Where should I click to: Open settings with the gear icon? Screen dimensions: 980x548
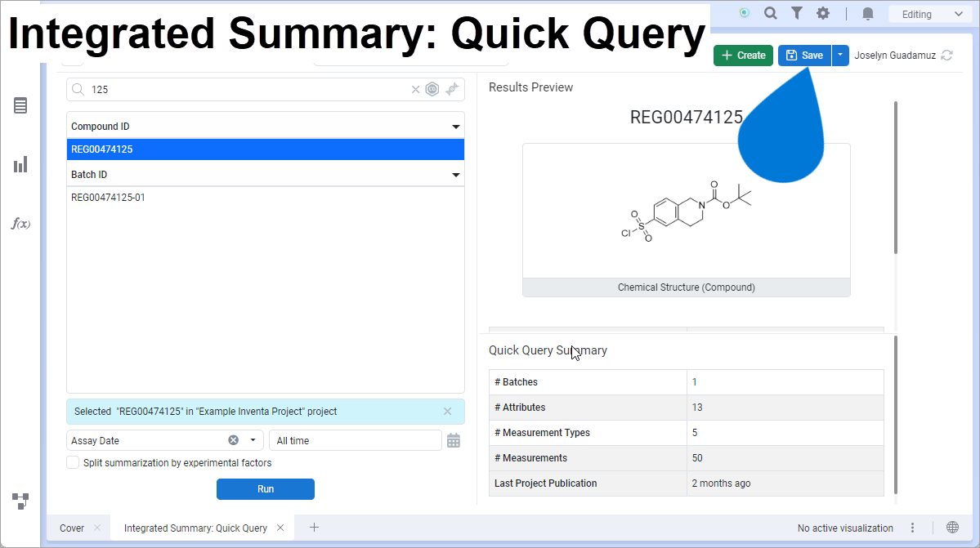click(823, 13)
